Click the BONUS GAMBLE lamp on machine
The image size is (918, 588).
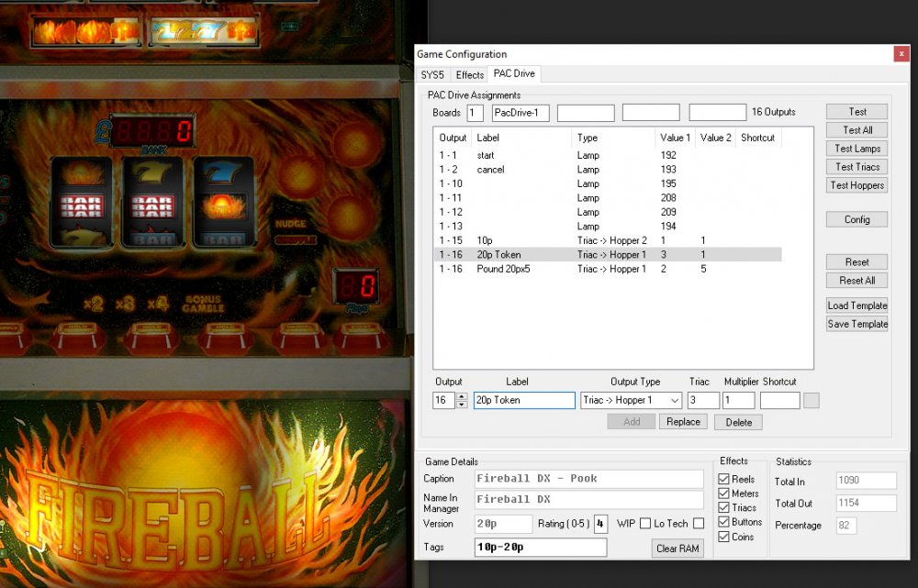pos(203,304)
